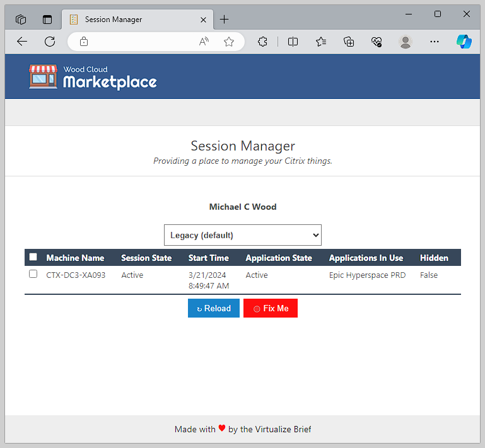Viewport: 485px width, 448px height.
Task: Click the False hidden value
Action: pos(429,275)
